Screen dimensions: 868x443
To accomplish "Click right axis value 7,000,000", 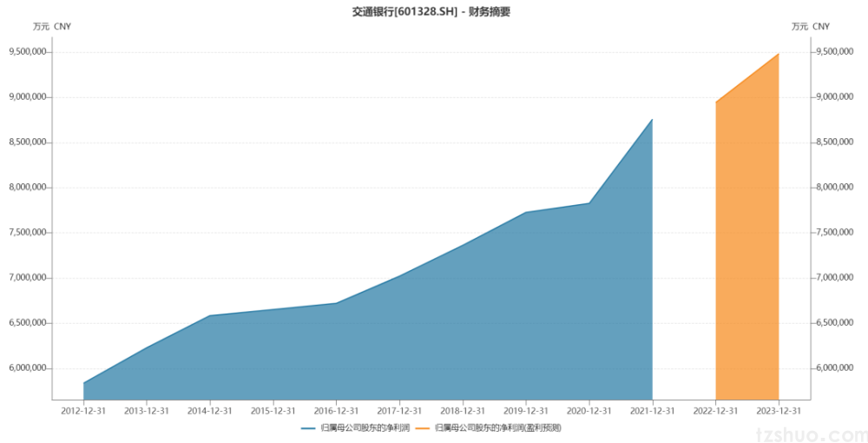I will click(x=835, y=277).
